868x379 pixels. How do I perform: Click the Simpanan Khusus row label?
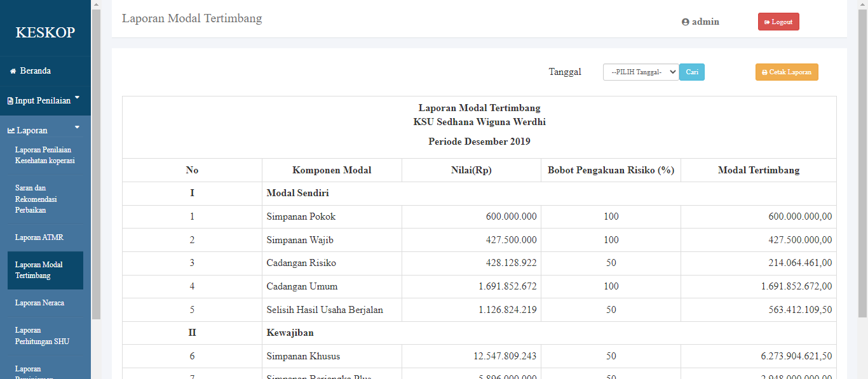pyautogui.click(x=303, y=356)
